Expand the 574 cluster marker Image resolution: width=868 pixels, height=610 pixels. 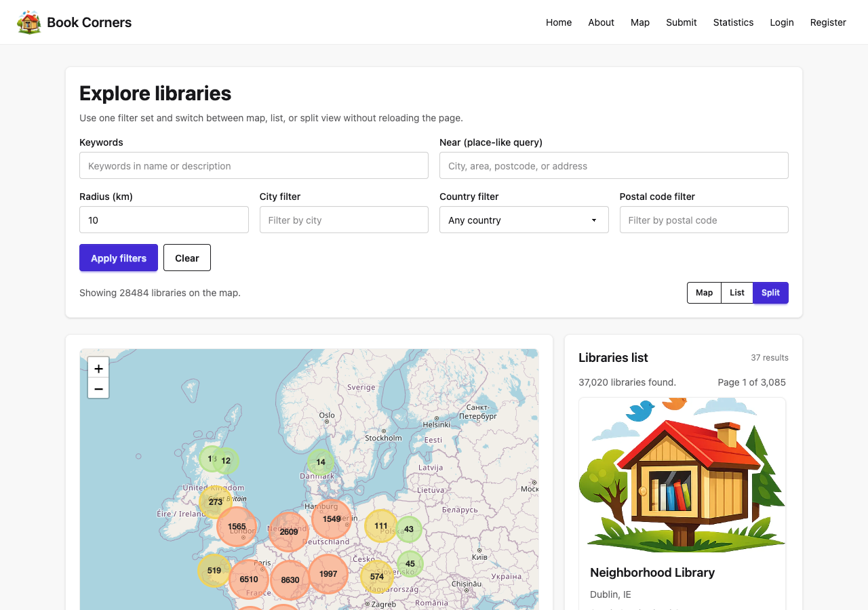pyautogui.click(x=377, y=577)
